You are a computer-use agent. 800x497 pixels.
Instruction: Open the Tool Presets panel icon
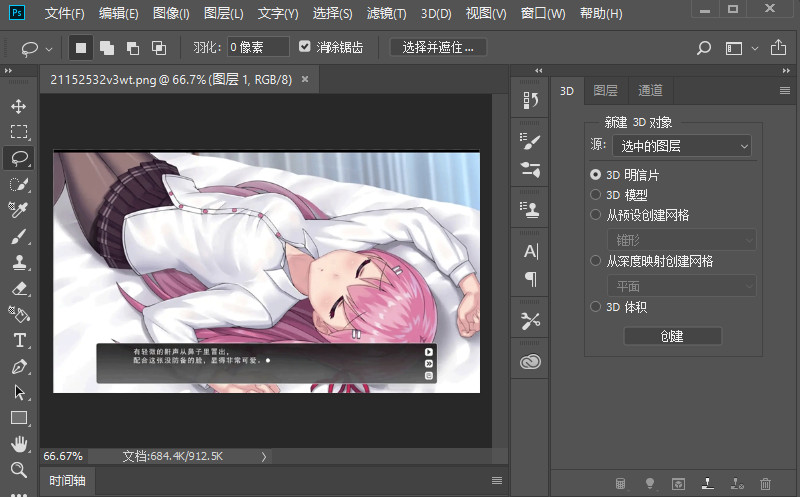(530, 320)
